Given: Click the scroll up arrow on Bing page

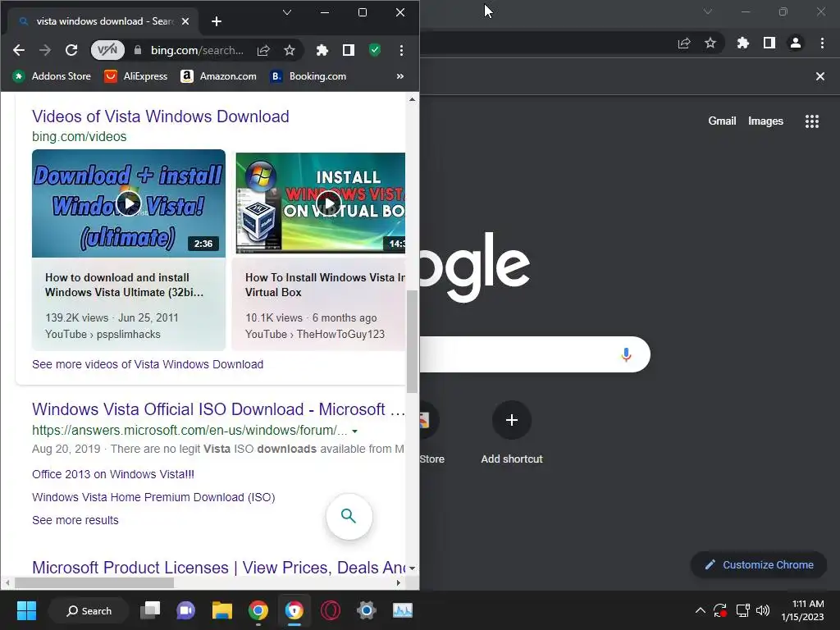Looking at the screenshot, I should coord(412,99).
